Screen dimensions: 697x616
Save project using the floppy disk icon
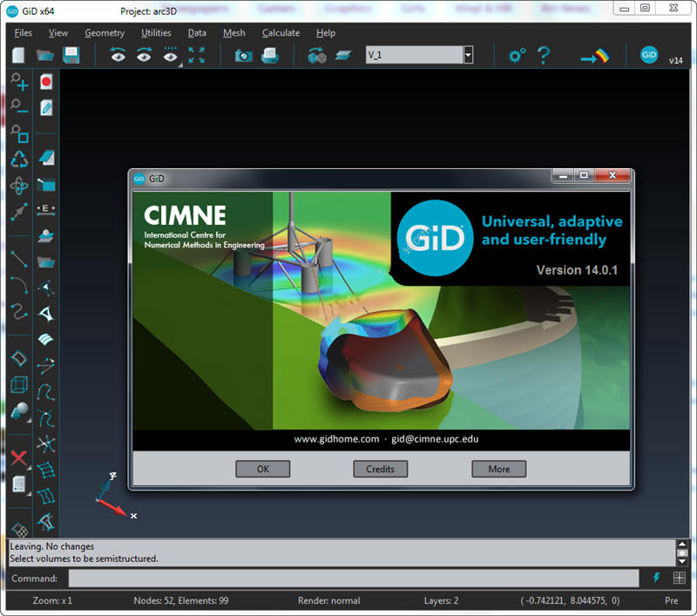click(71, 56)
